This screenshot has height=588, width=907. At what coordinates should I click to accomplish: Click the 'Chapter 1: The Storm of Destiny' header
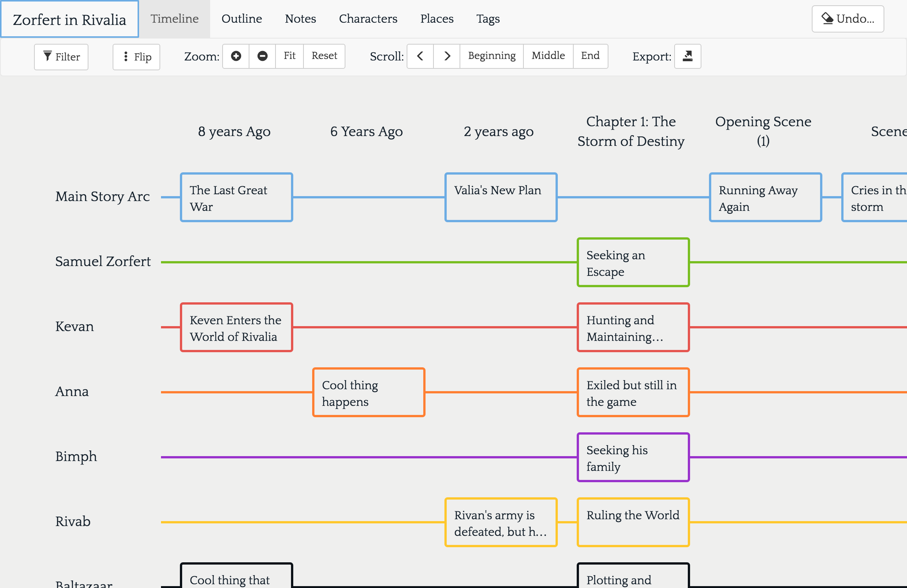(631, 131)
